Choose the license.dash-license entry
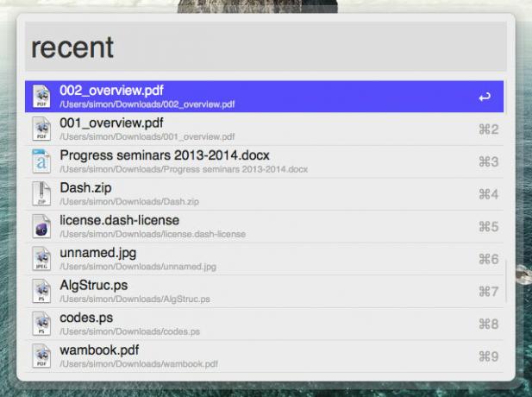 (x=265, y=226)
